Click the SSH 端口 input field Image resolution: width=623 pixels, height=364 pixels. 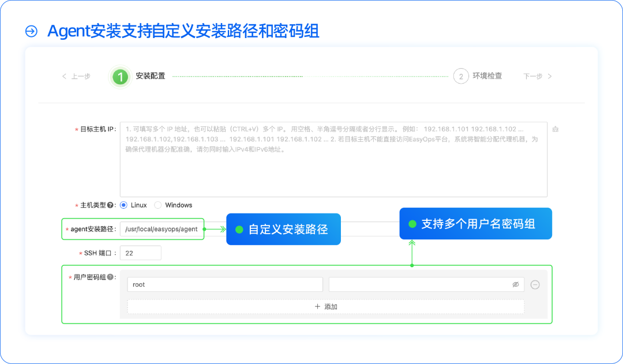141,253
